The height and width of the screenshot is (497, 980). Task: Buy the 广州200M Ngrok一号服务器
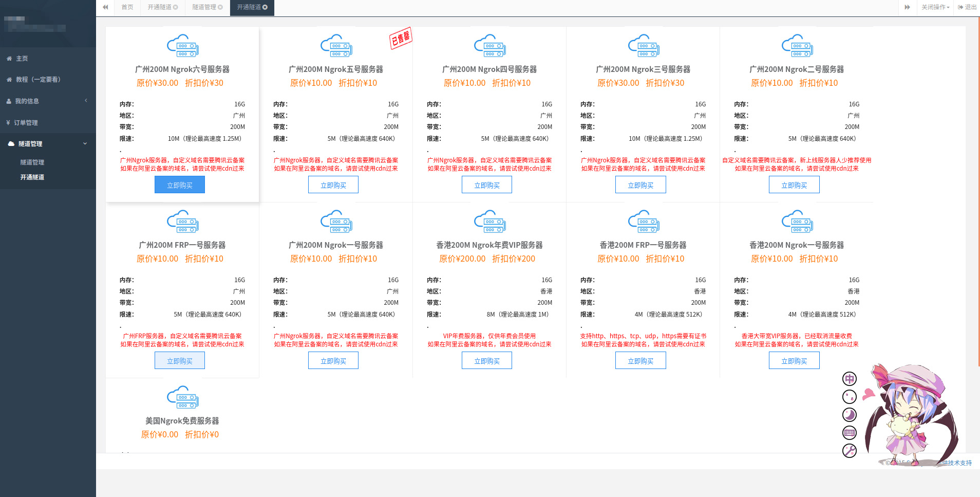tap(333, 361)
